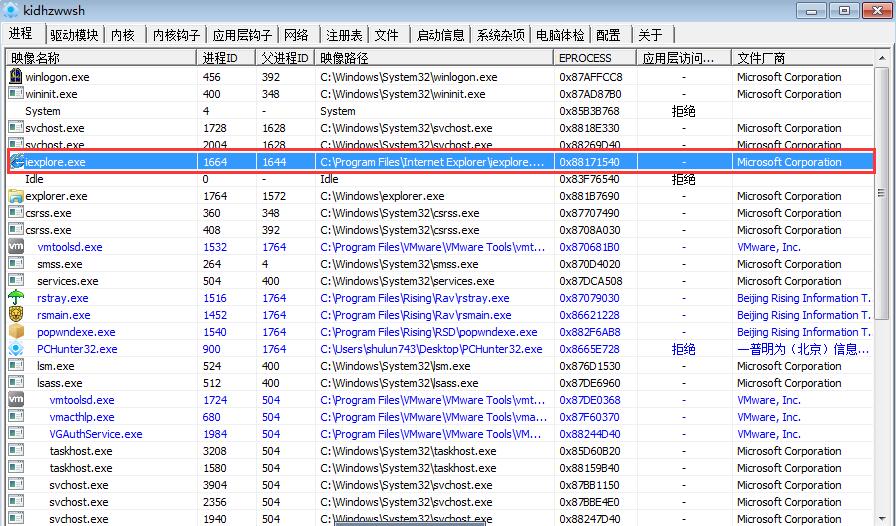Click the Internet Explorer icon of iexplore.exe
The width and height of the screenshot is (896, 526).
[x=17, y=162]
